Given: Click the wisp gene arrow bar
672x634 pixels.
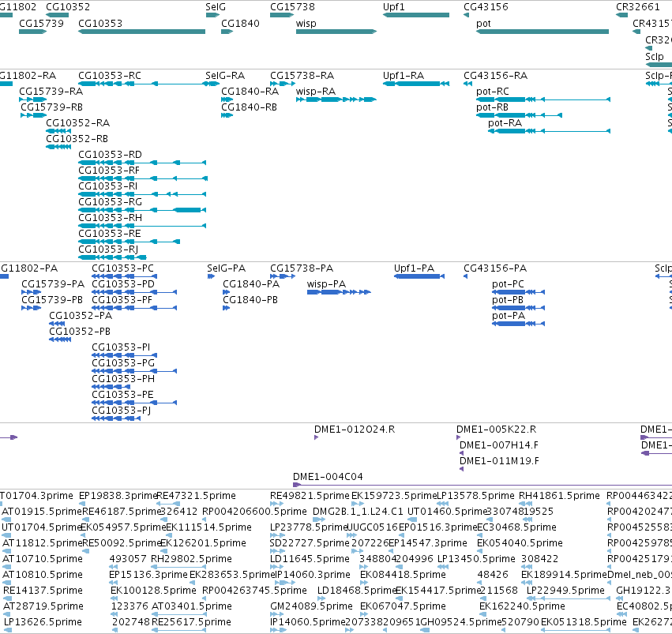Looking at the screenshot, I should click(336, 32).
